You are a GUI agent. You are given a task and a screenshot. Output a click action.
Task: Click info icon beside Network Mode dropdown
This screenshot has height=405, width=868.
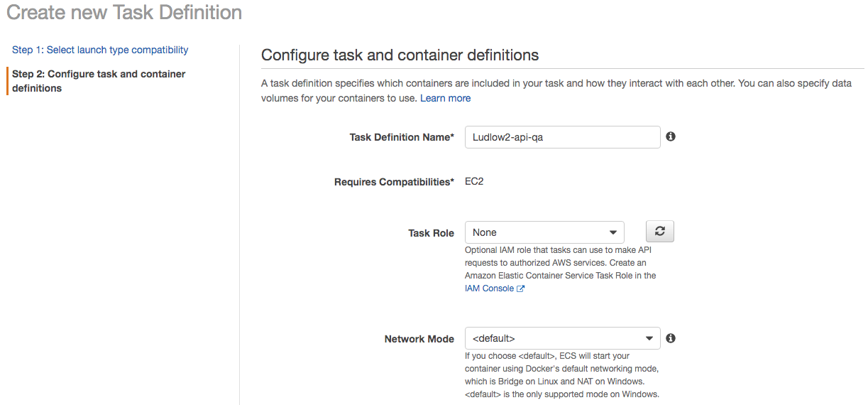tap(671, 338)
